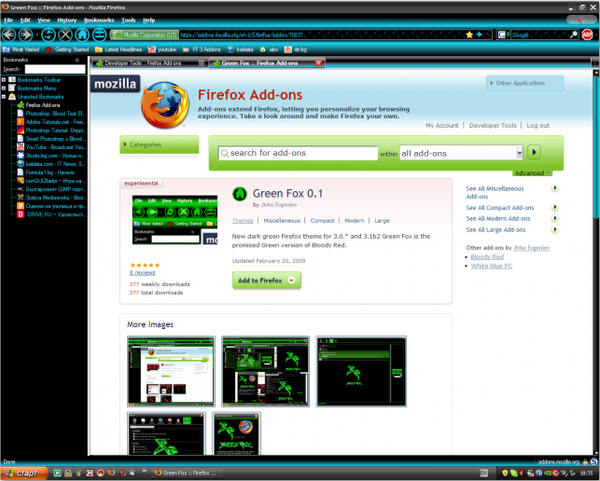Expand the Categories panel
Viewport: 600px width, 481px height.
point(159,145)
